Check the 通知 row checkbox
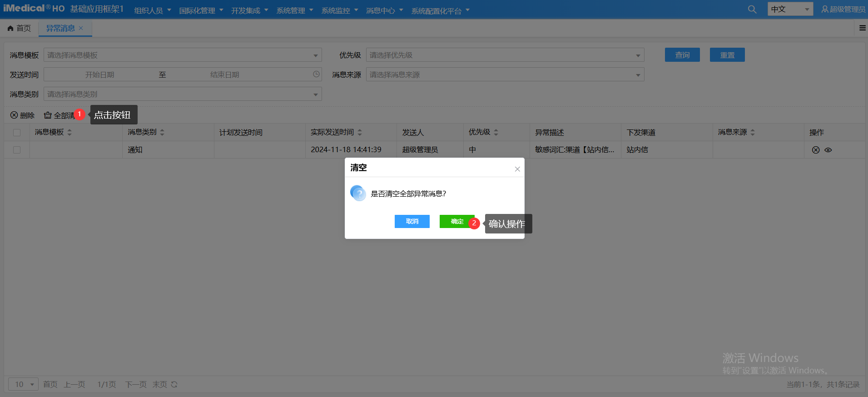The width and height of the screenshot is (868, 397). coord(17,150)
